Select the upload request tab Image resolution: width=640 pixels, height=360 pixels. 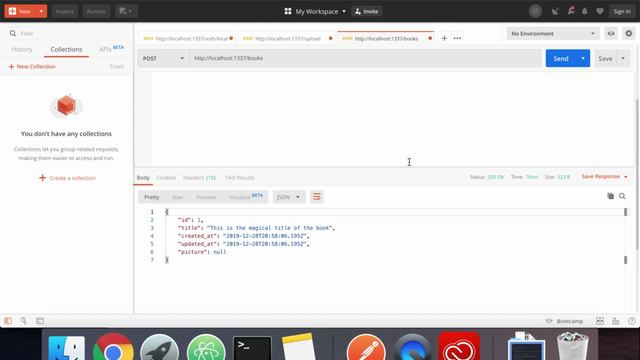point(287,38)
